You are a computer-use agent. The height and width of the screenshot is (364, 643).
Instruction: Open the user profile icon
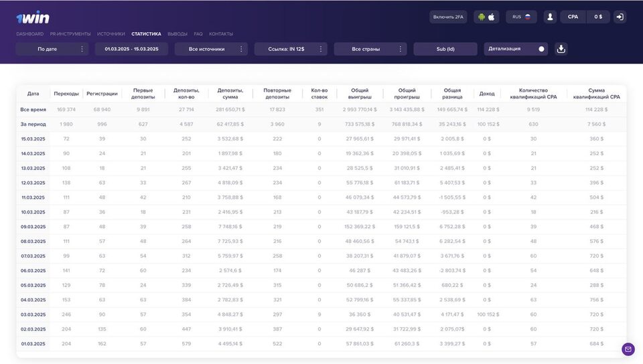550,17
